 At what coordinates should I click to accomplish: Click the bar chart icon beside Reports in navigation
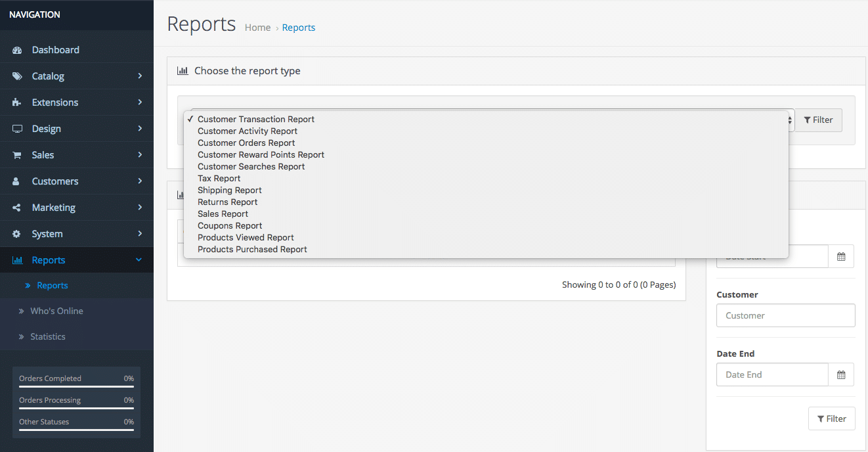click(17, 260)
